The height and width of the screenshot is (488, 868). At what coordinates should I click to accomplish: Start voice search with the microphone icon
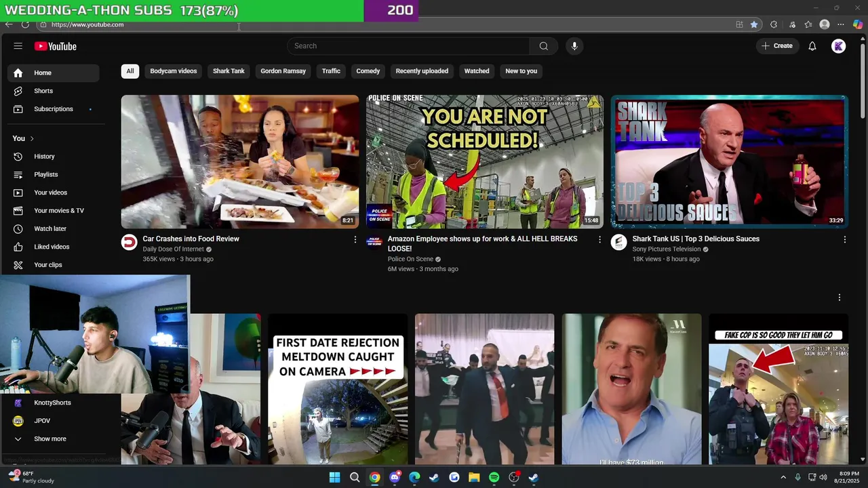pyautogui.click(x=574, y=46)
